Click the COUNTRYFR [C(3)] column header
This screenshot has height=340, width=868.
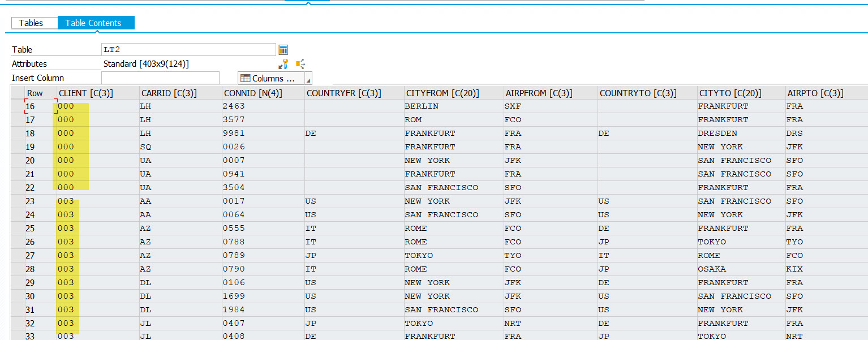click(x=354, y=93)
